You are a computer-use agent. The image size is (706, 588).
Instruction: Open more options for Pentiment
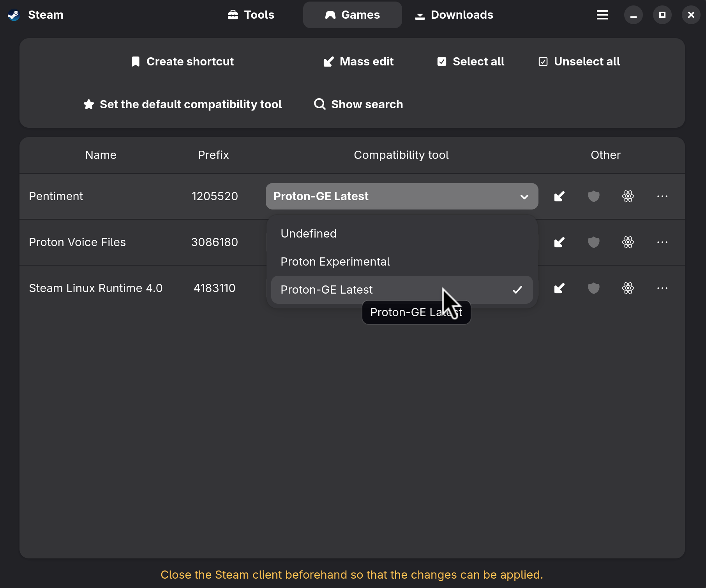pos(662,196)
